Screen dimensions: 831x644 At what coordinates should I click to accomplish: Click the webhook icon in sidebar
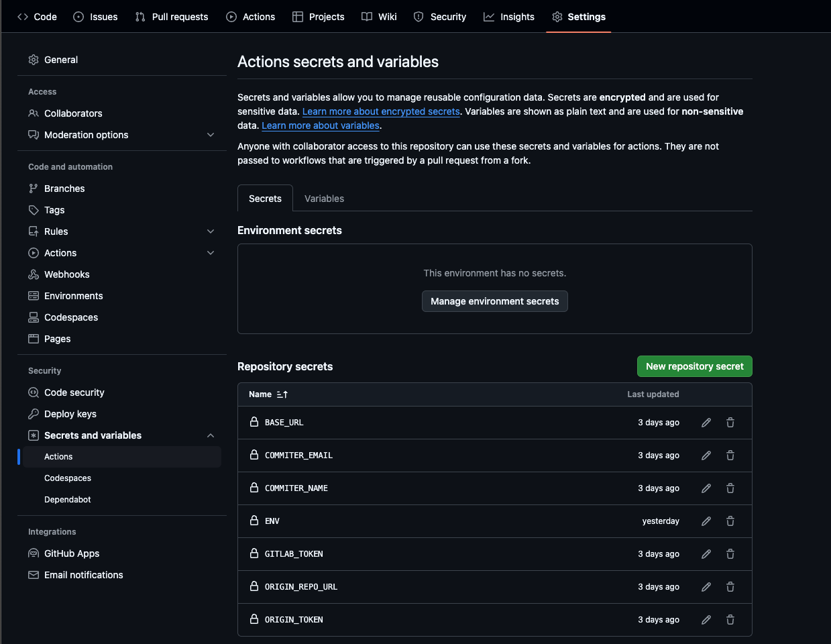pyautogui.click(x=34, y=274)
